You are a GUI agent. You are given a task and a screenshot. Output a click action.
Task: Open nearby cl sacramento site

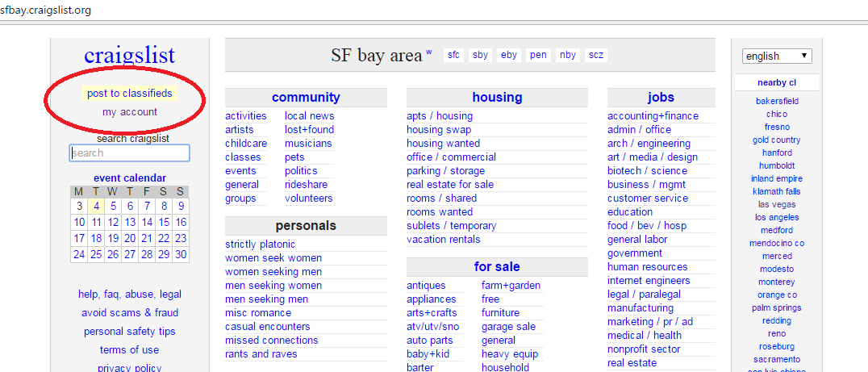coord(777,359)
